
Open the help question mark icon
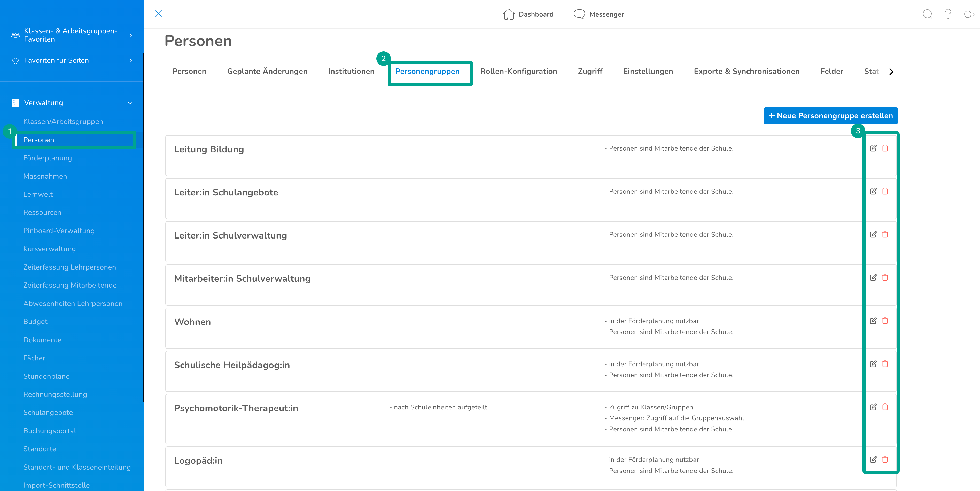pyautogui.click(x=948, y=14)
